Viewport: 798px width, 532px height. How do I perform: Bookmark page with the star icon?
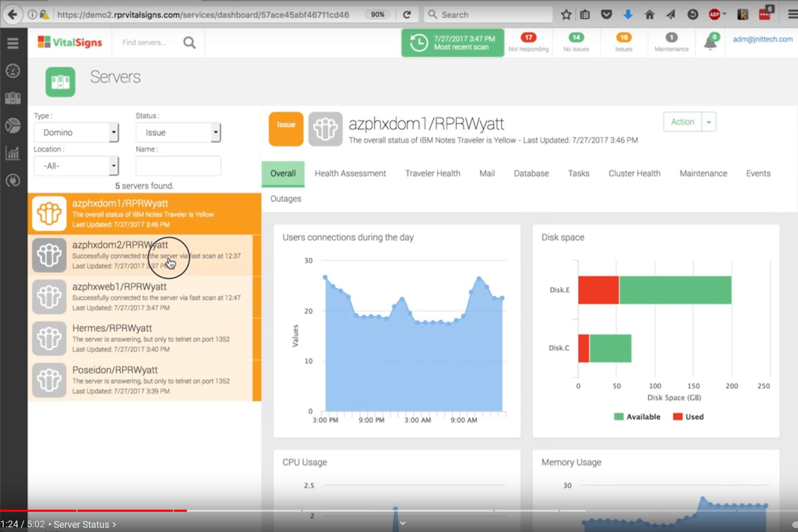tap(566, 15)
